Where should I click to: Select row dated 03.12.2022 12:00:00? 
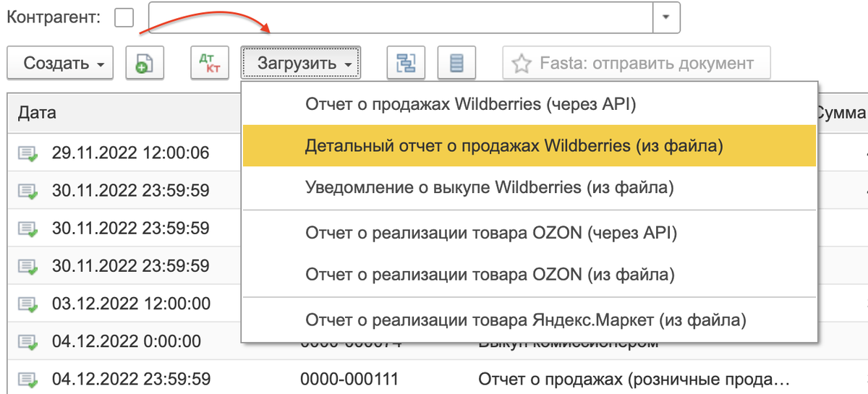(131, 303)
